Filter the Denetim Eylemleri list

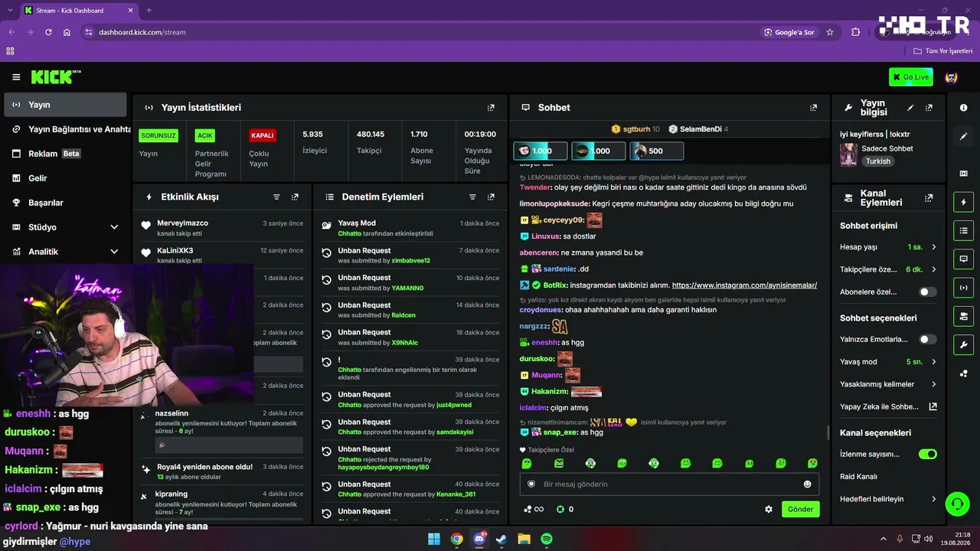coord(472,197)
